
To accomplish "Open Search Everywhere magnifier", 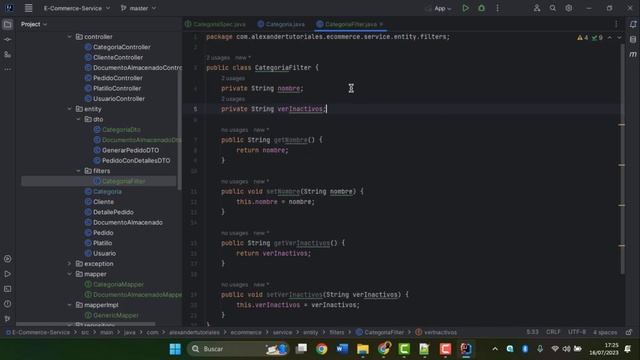I will pyautogui.click(x=553, y=8).
